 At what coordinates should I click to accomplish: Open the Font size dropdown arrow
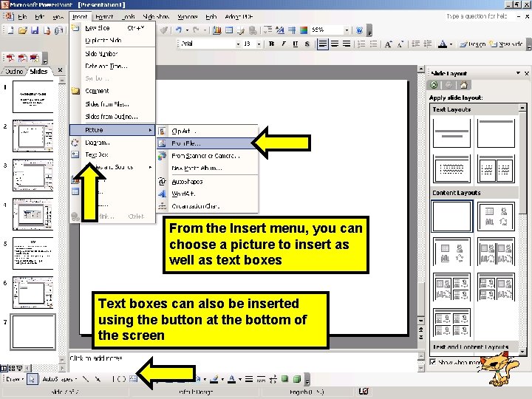(259, 44)
